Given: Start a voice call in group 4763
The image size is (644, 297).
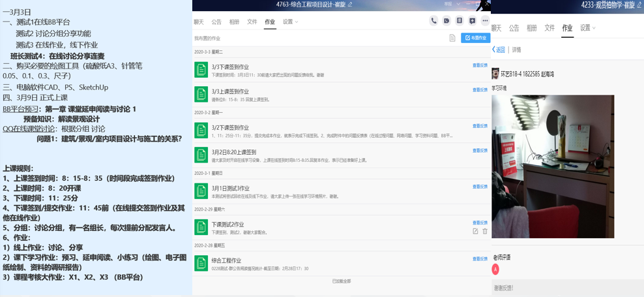Looking at the screenshot, I should coord(433,21).
